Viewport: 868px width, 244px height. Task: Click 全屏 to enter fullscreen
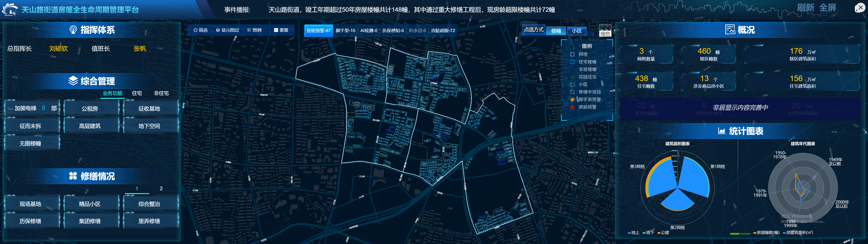click(x=828, y=7)
